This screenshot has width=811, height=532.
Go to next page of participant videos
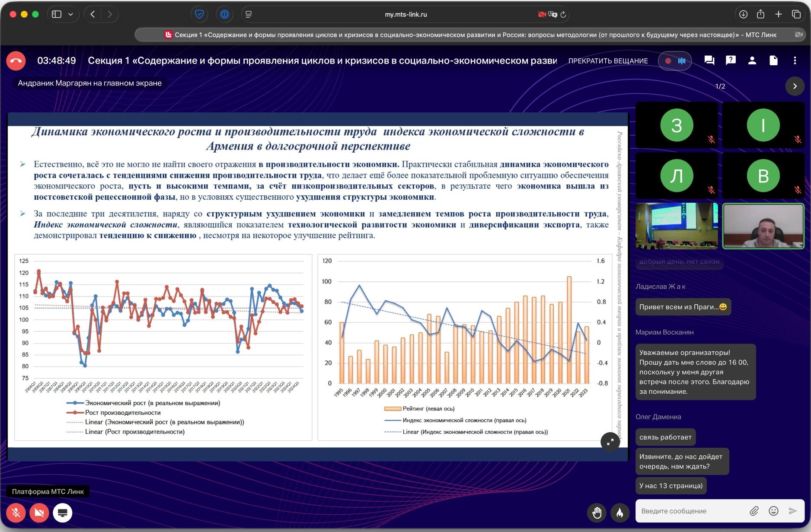(x=795, y=86)
